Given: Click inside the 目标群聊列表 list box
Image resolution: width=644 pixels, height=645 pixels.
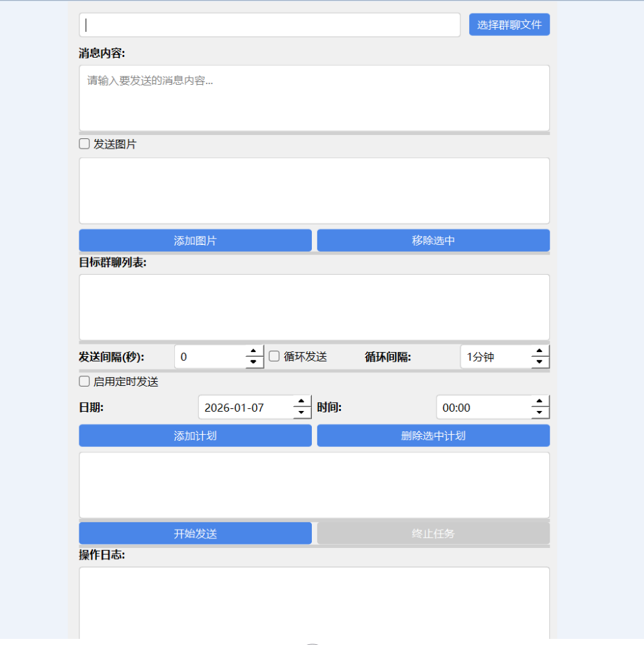Looking at the screenshot, I should click(314, 307).
